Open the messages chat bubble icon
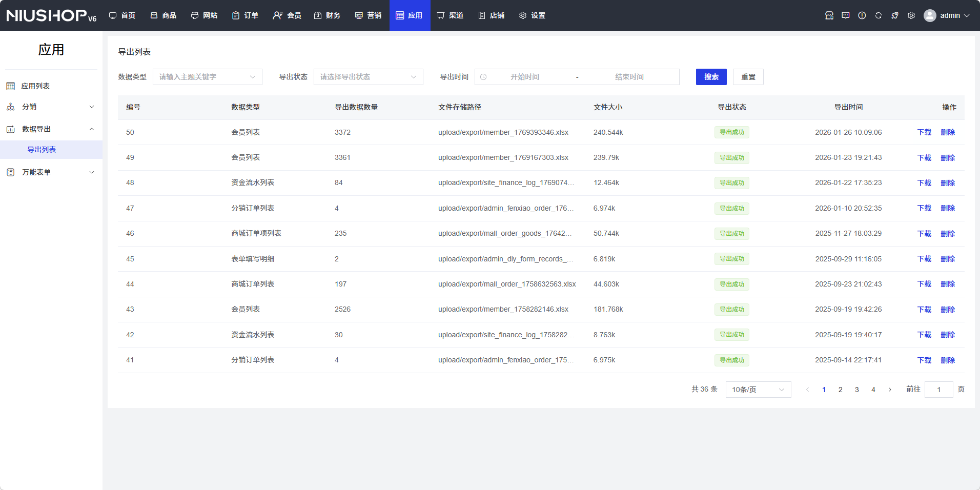This screenshot has width=980, height=490. (846, 15)
